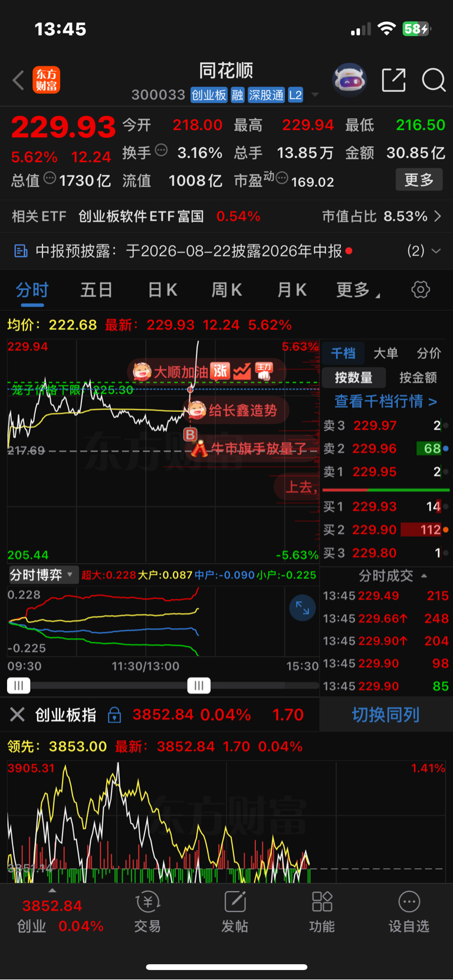
Task: Expand dropdown arrow next to stock tags
Action: [x=315, y=95]
